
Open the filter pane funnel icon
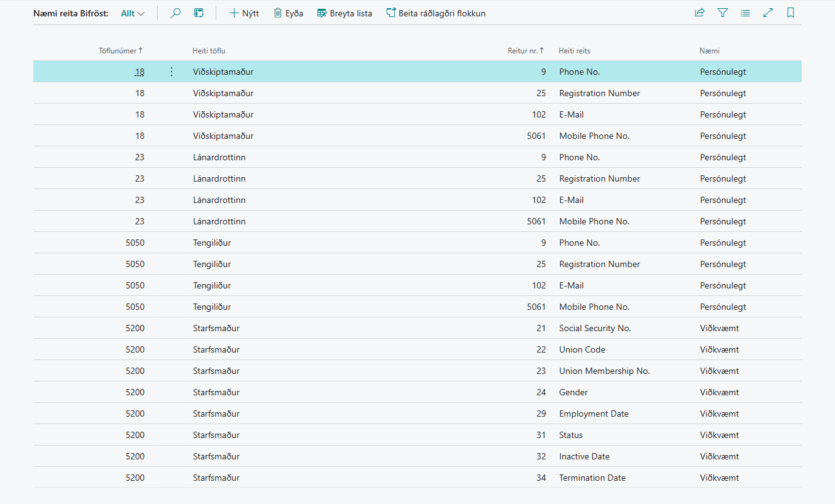722,13
